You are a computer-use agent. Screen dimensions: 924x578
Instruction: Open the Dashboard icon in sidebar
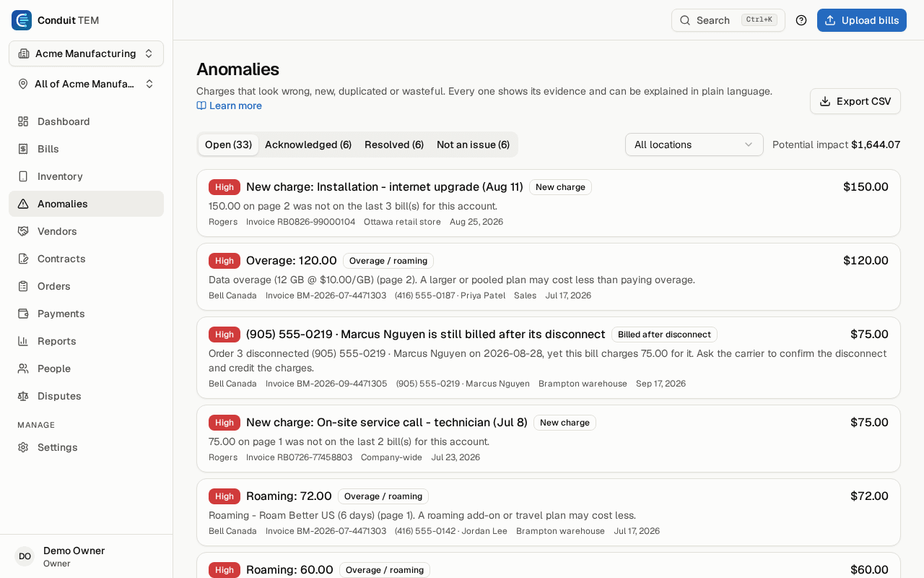coord(23,121)
